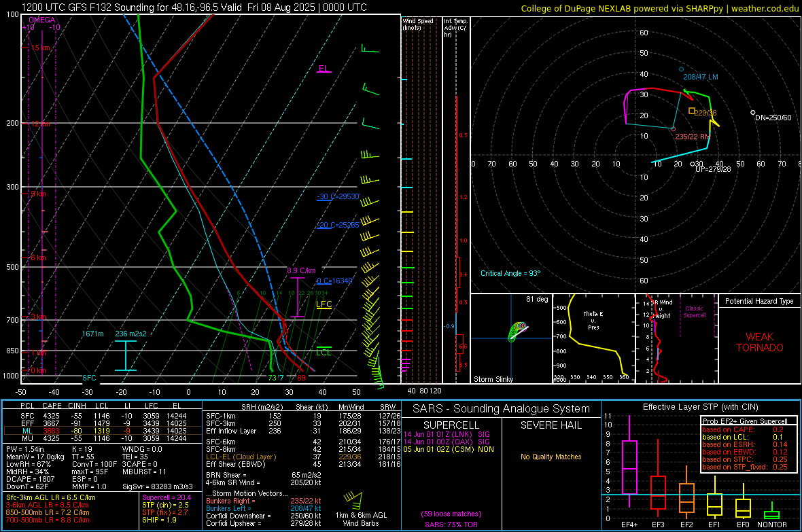This screenshot has width=802, height=532.
Task: Click the 05 Jun 01 02Z (CSM) NON analog
Action: tap(449, 449)
